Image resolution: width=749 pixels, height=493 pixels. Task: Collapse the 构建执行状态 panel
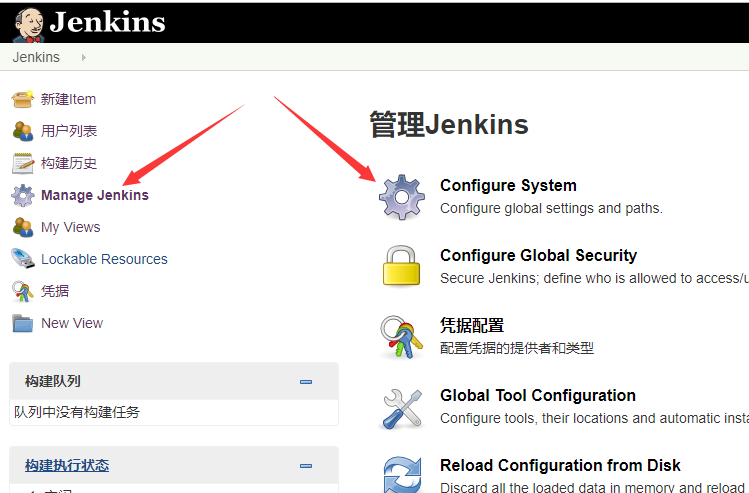tap(306, 466)
